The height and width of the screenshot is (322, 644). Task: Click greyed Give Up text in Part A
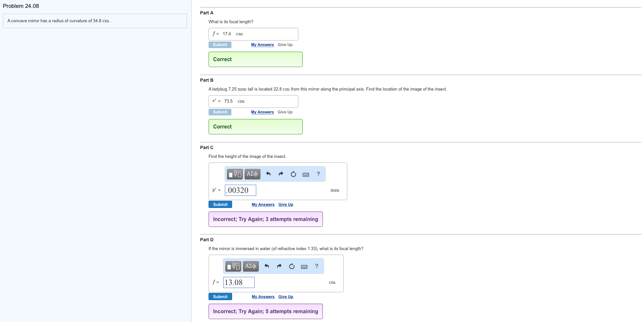[x=285, y=45]
